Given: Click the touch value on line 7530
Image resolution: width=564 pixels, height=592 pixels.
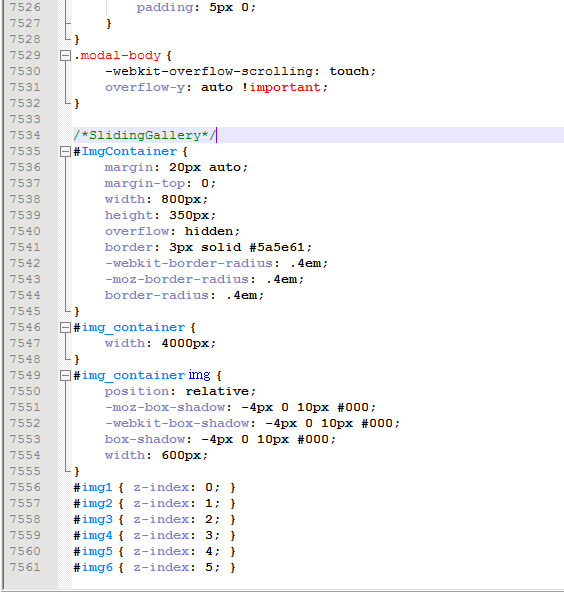Looking at the screenshot, I should (x=349, y=71).
